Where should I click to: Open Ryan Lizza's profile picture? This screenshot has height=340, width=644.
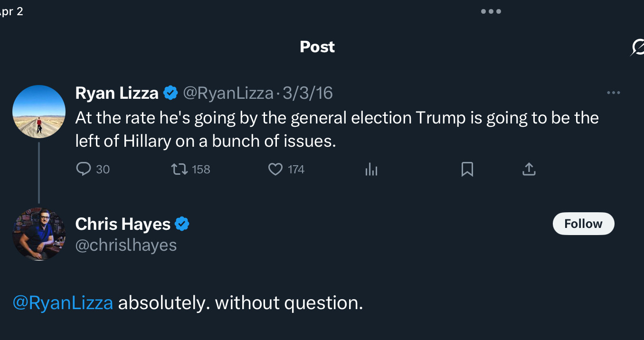[x=38, y=112]
